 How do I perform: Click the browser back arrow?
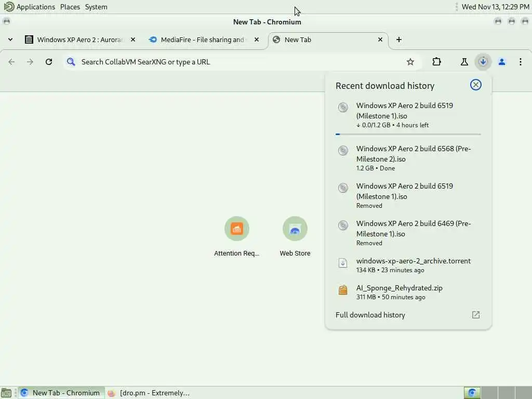[x=11, y=62]
